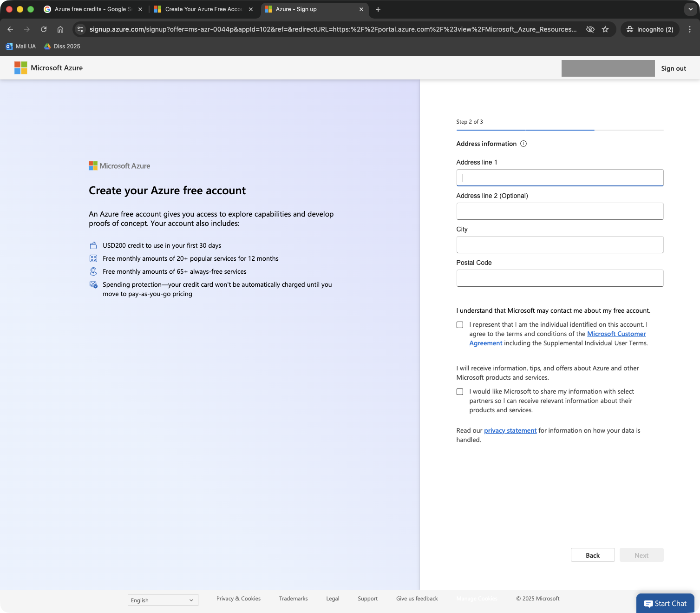Check the Microsoft Customer Agreement checkbox
700x613 pixels.
[x=460, y=325]
